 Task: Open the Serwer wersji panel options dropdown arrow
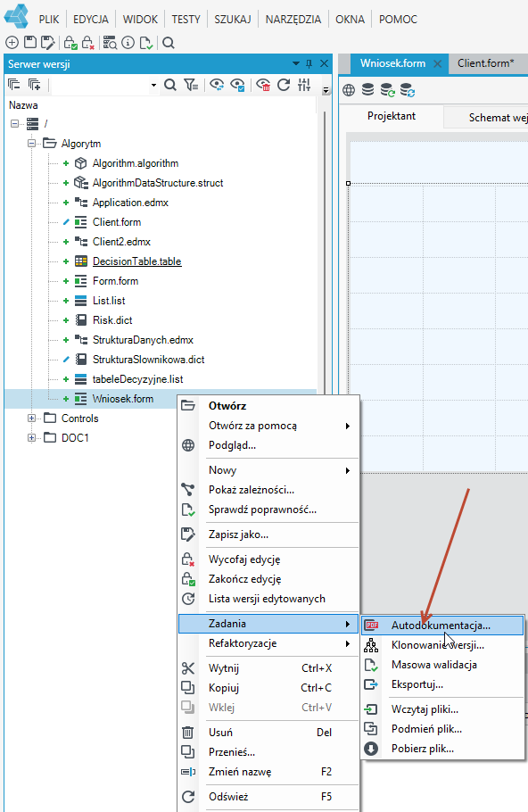click(x=296, y=63)
